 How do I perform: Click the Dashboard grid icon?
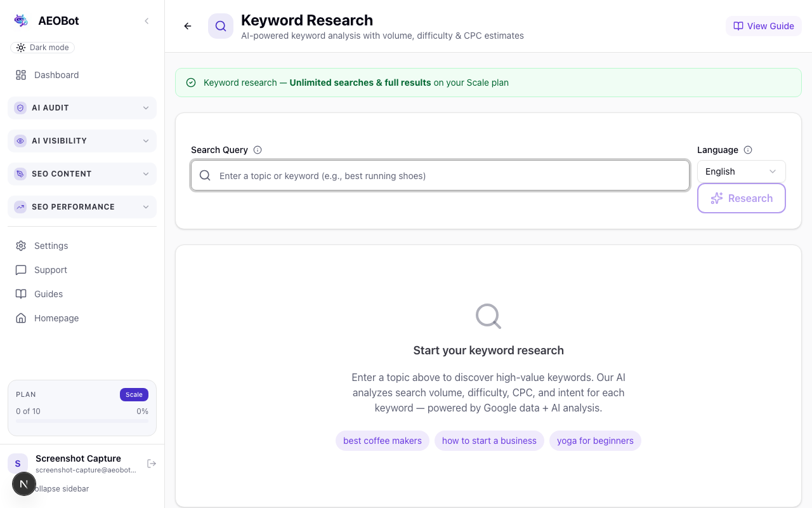(x=21, y=75)
